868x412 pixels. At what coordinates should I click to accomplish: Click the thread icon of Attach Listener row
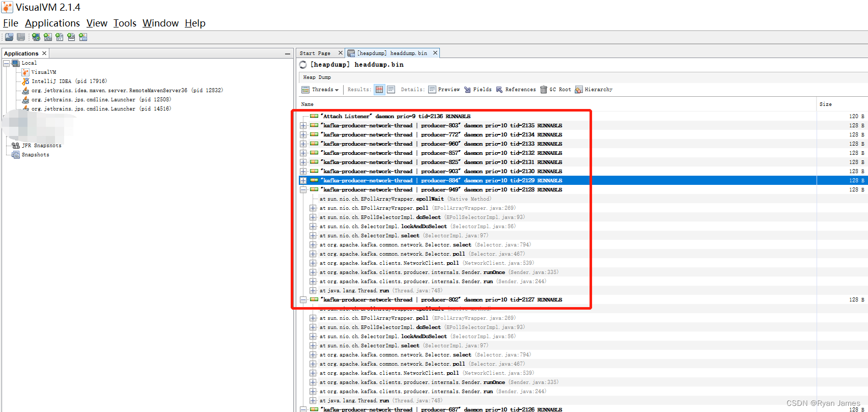coord(314,116)
